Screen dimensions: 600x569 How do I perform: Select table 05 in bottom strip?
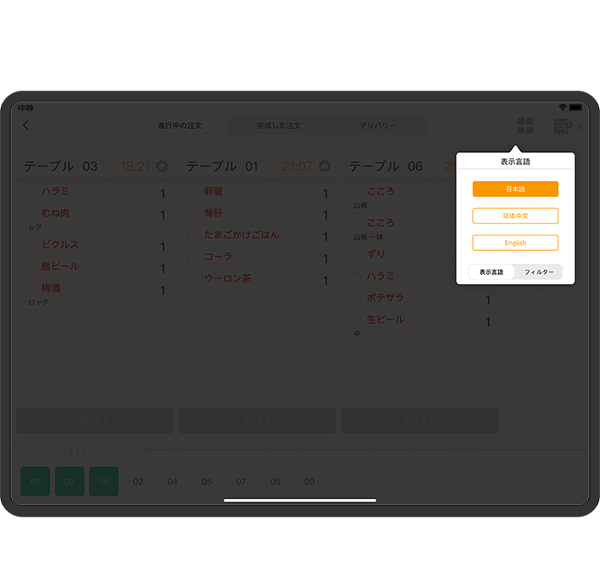[x=207, y=481]
